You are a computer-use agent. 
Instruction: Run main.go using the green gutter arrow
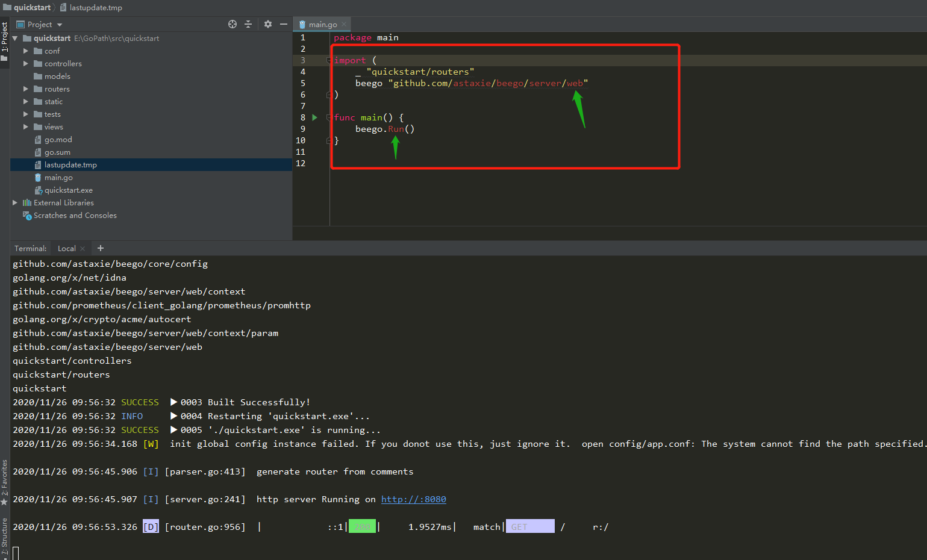coord(314,117)
